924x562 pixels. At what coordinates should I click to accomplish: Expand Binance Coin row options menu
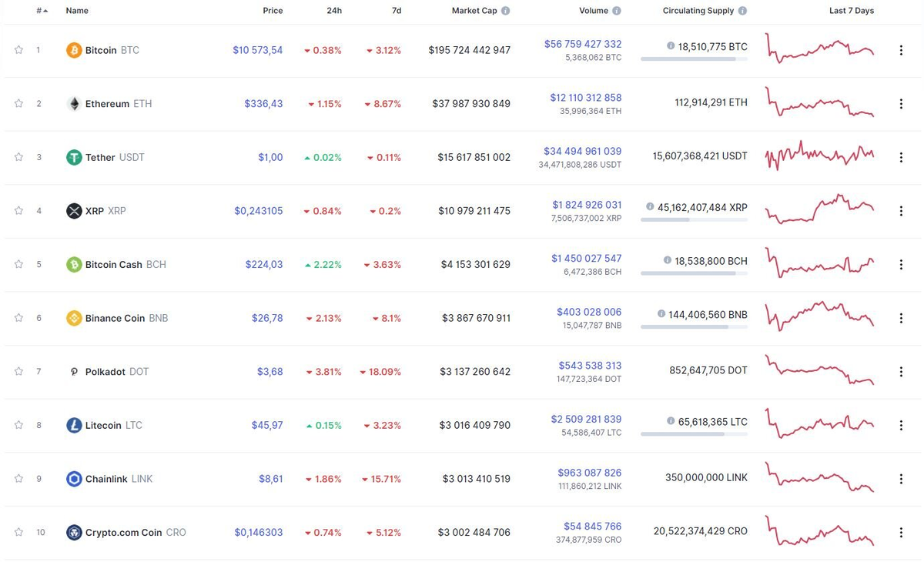pos(901,318)
